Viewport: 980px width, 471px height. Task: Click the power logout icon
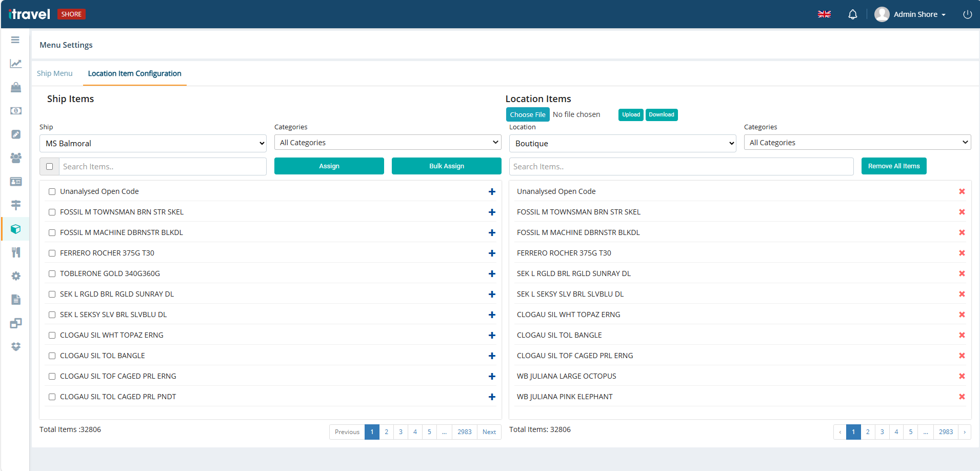tap(967, 14)
